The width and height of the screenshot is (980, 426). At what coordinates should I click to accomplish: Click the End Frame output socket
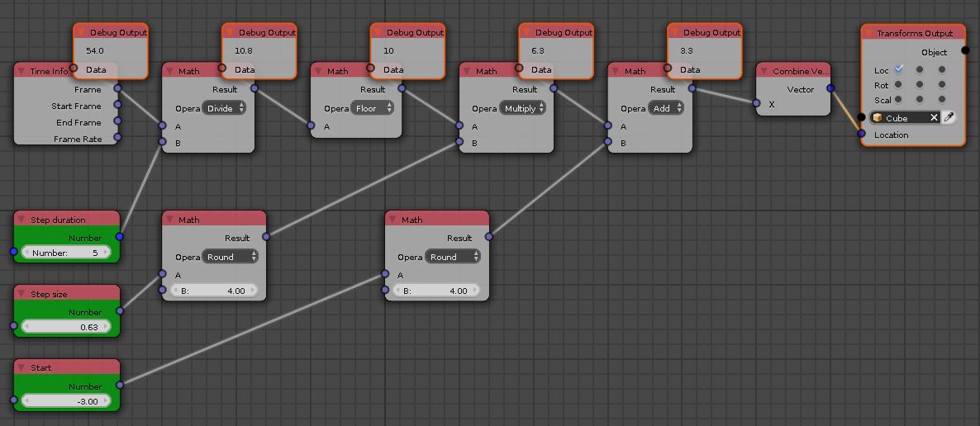point(117,122)
